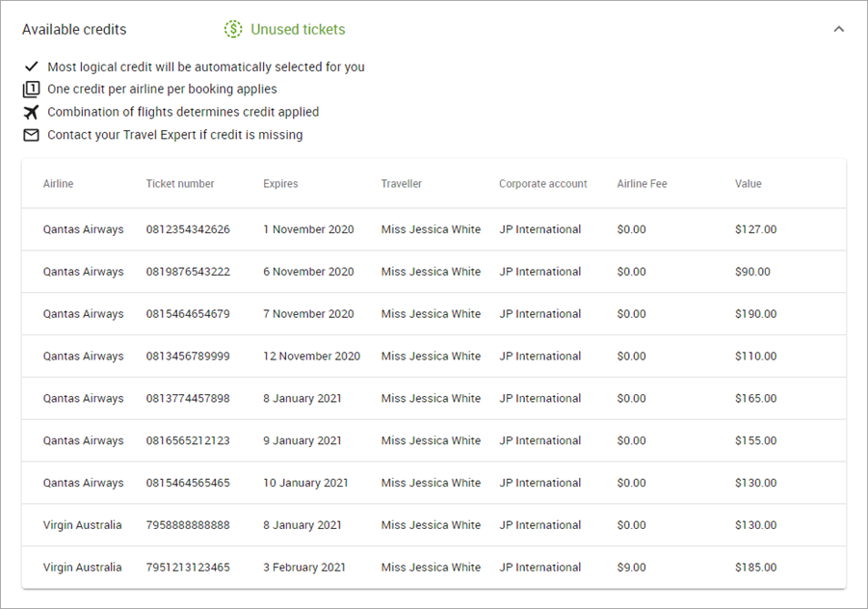Click the Airline column header
This screenshot has width=868, height=609.
pos(58,184)
